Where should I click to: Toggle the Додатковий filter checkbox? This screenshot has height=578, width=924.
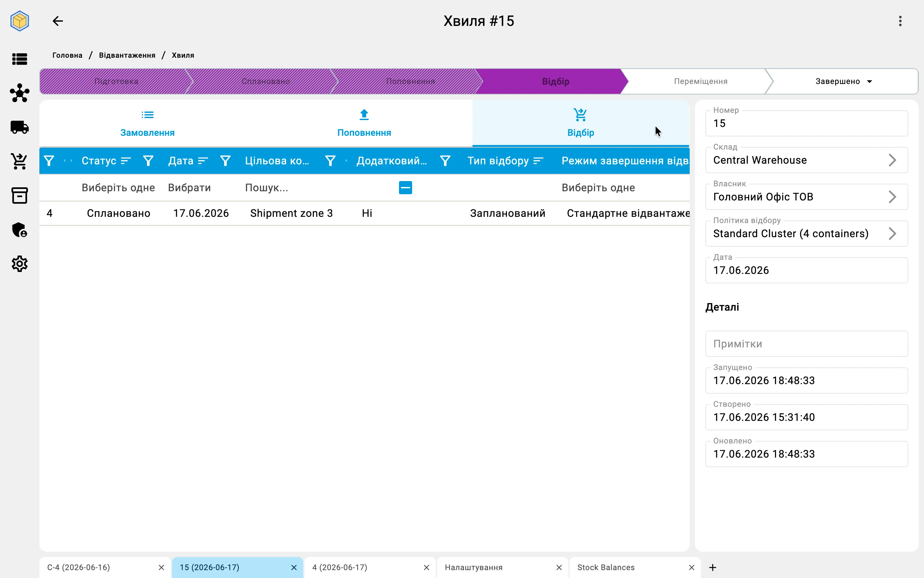click(x=405, y=188)
